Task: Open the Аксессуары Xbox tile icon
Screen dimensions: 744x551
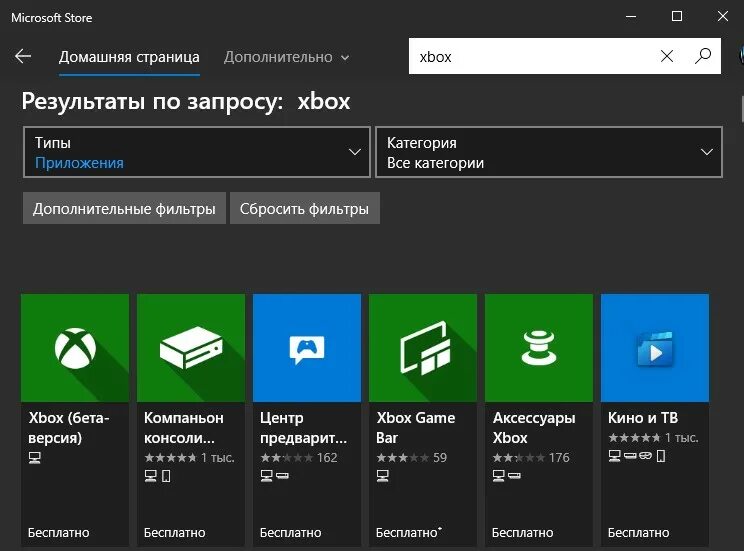Action: 539,348
